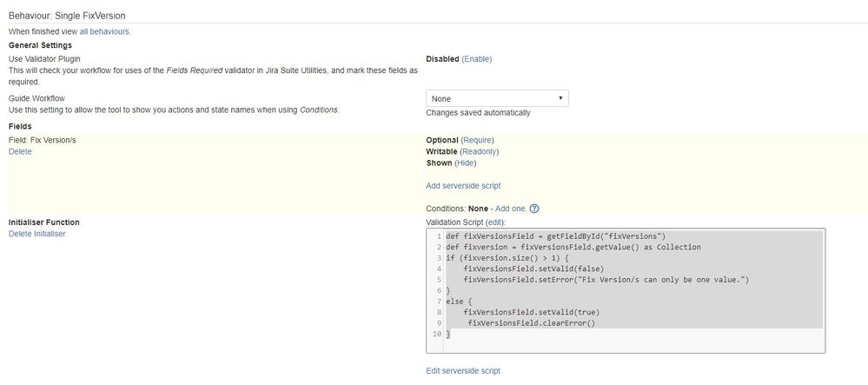Hide the Fix Version/s field

[x=465, y=163]
